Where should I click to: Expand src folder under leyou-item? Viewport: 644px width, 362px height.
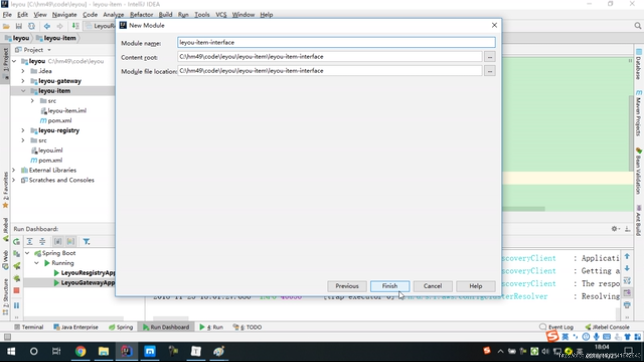click(x=32, y=101)
